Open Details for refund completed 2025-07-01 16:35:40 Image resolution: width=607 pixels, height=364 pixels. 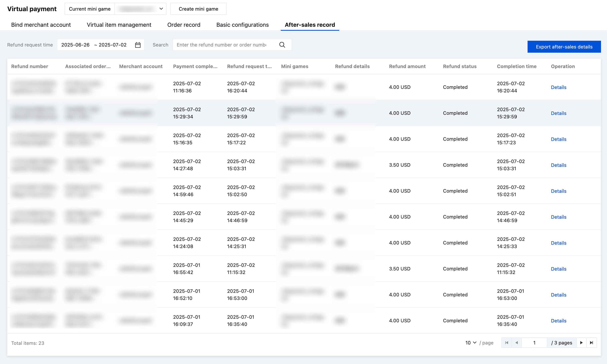pyautogui.click(x=559, y=321)
